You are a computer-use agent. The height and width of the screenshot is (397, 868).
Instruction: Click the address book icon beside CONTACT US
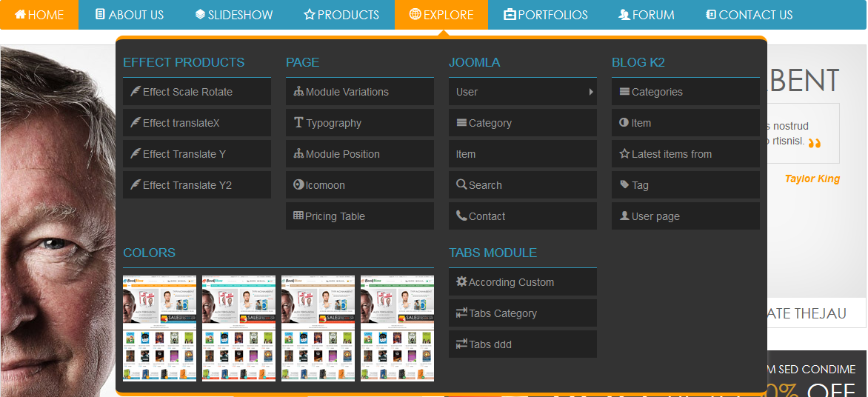711,14
